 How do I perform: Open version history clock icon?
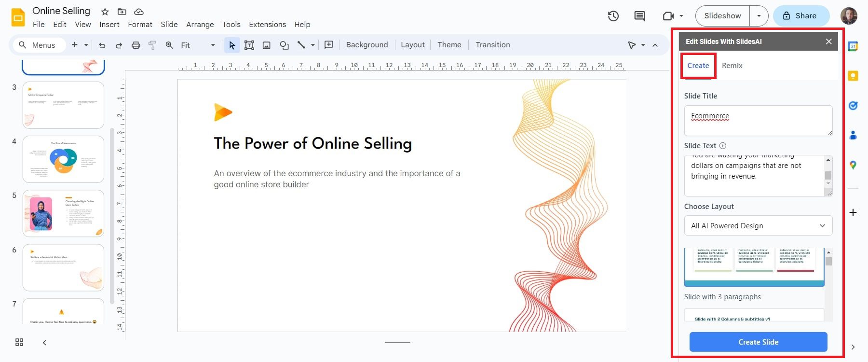tap(613, 16)
